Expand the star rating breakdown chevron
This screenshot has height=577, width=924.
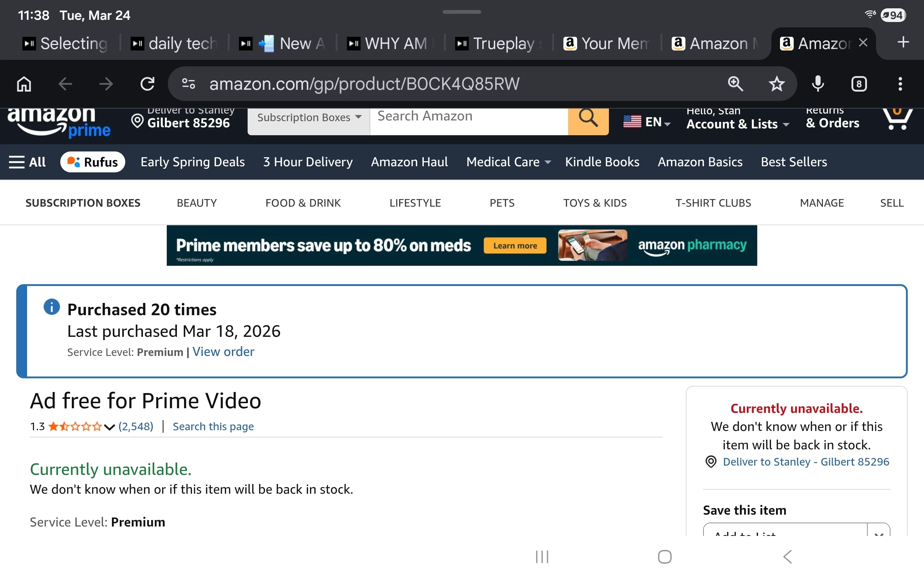(x=109, y=427)
